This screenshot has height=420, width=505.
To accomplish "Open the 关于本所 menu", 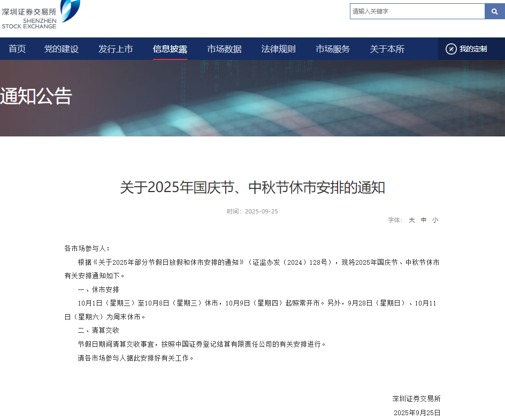I will pos(387,49).
